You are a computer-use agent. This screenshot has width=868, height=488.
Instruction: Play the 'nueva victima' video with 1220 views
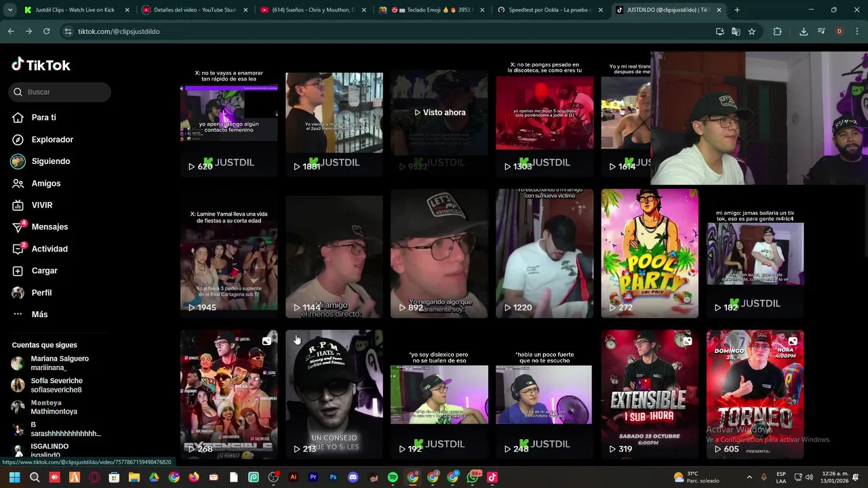point(544,253)
